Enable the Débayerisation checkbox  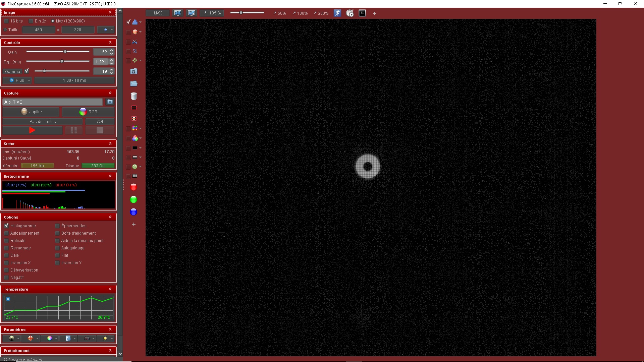point(6,270)
